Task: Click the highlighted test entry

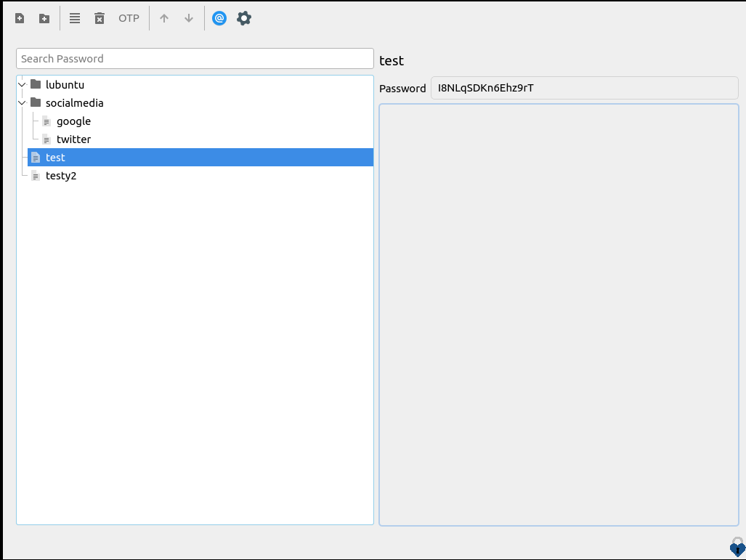Action: coord(55,158)
